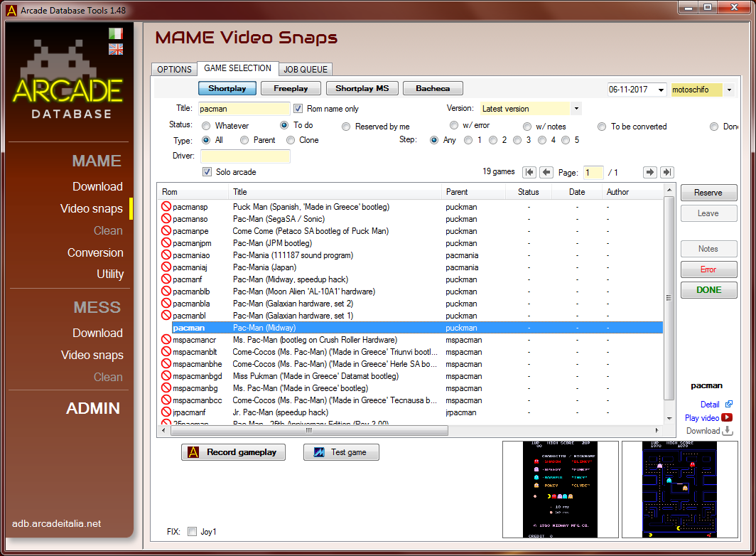This screenshot has width=756, height=556.
Task: Mark the game as DONE
Action: pos(709,290)
